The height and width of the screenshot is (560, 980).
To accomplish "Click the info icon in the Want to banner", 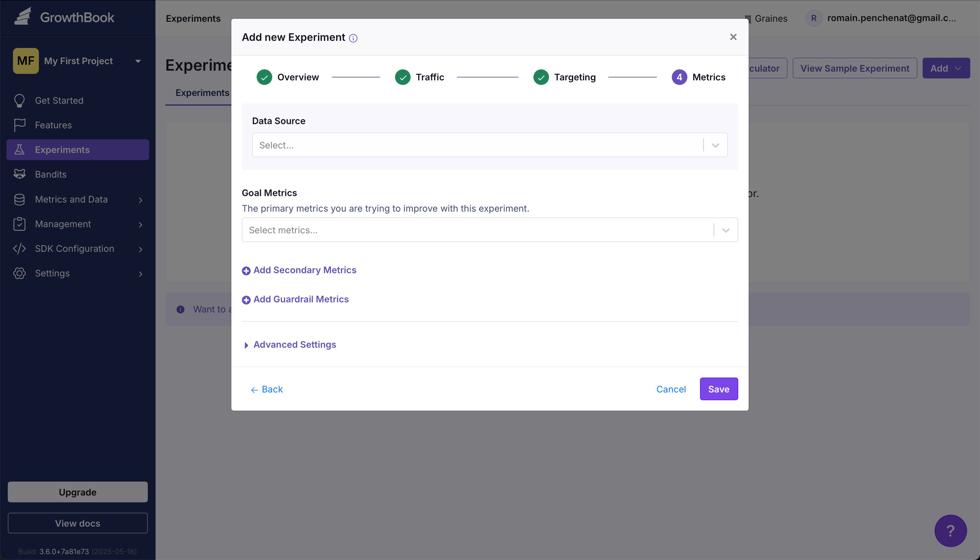I will tap(181, 309).
